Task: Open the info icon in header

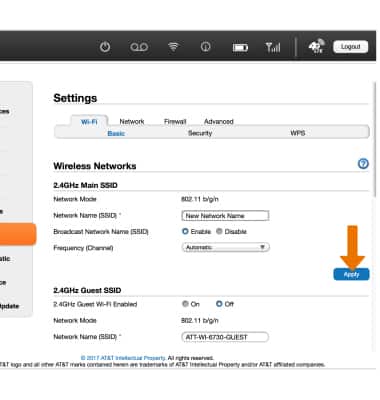Action: tap(205, 47)
